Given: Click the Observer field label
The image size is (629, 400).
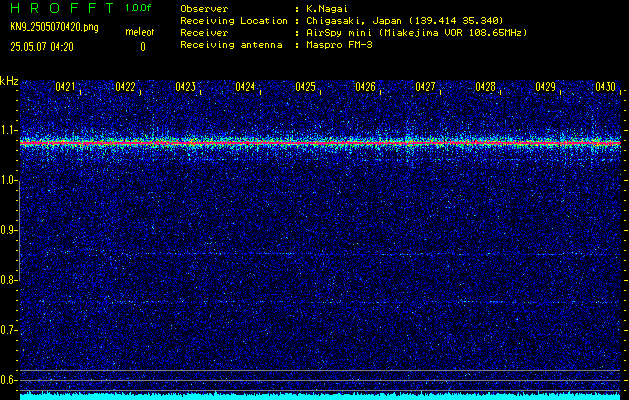Looking at the screenshot, I should (x=204, y=9).
